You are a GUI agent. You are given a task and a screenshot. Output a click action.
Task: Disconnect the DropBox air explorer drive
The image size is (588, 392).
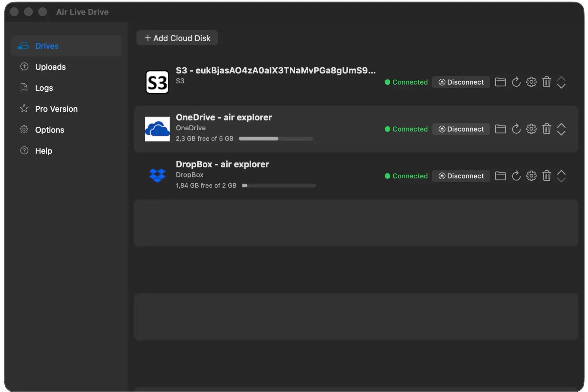461,176
